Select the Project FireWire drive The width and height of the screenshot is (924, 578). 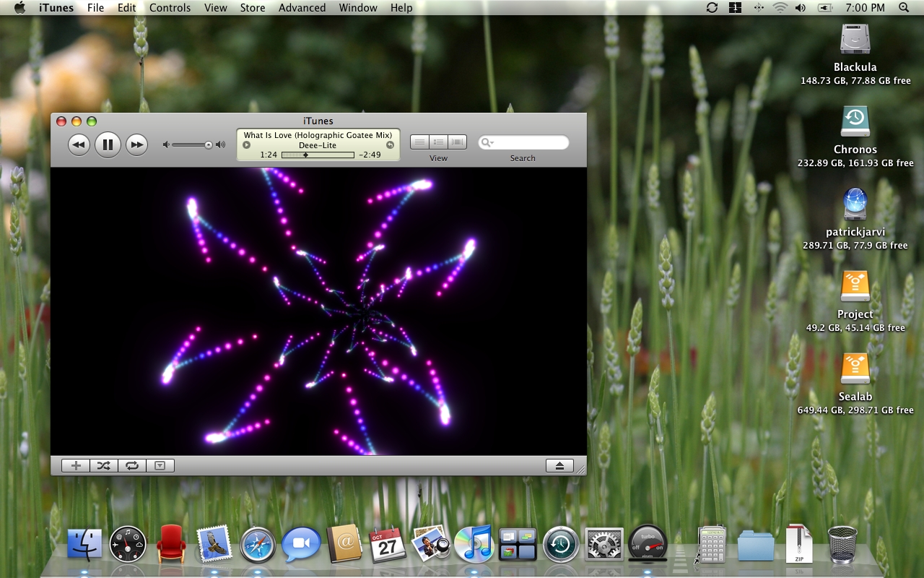(855, 286)
